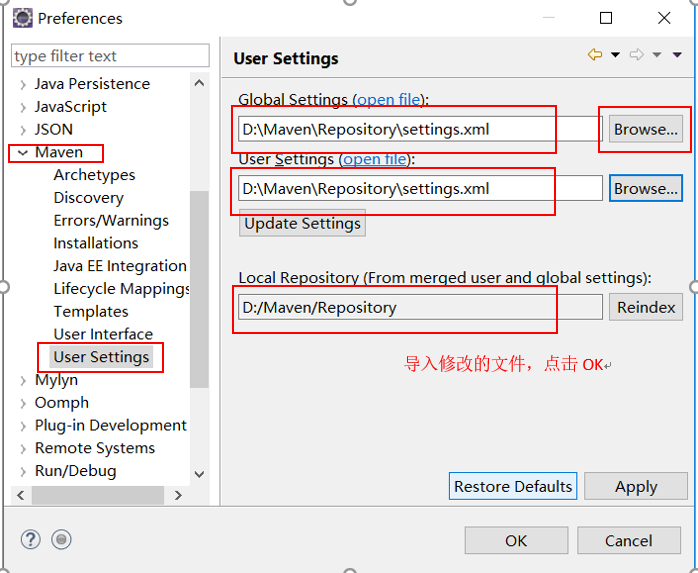Select User Settings tree item
The height and width of the screenshot is (573, 698).
pos(101,357)
